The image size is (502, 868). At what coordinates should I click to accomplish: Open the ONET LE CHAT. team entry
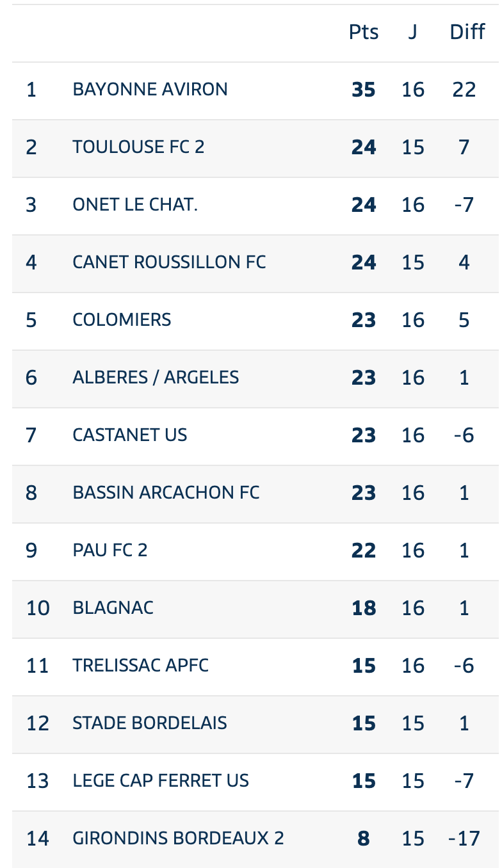pos(135,205)
